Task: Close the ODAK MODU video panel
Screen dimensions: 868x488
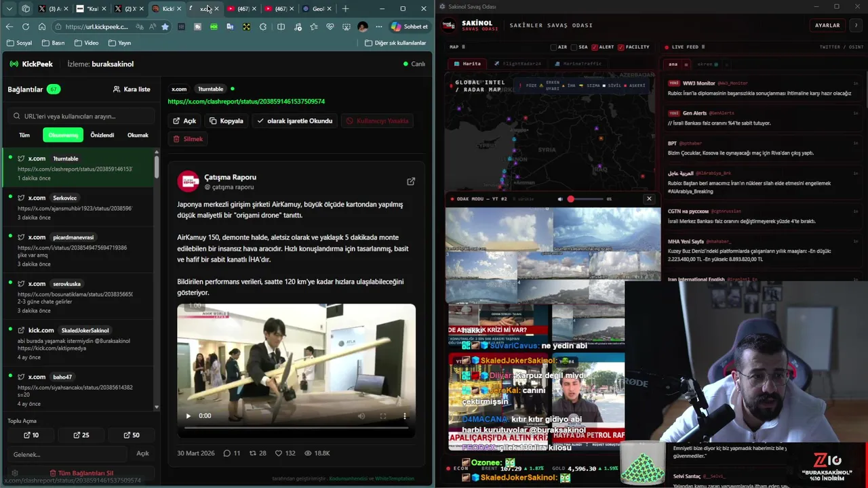Action: pos(649,199)
